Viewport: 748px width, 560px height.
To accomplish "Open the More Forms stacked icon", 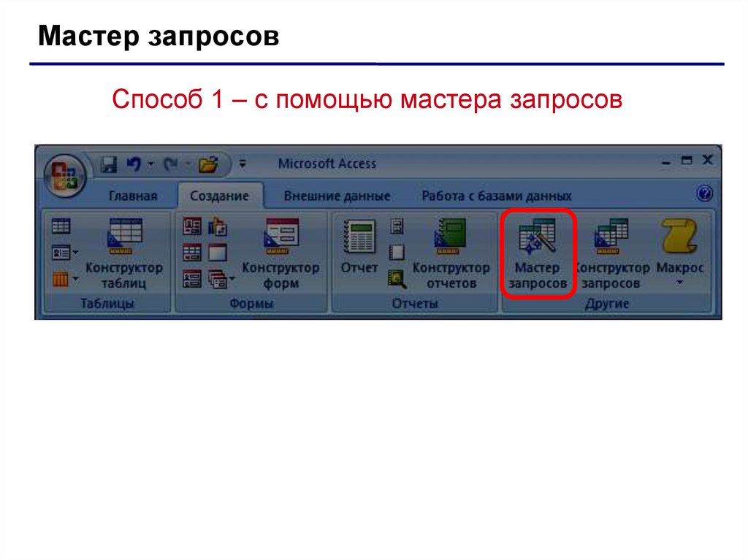I will (218, 279).
